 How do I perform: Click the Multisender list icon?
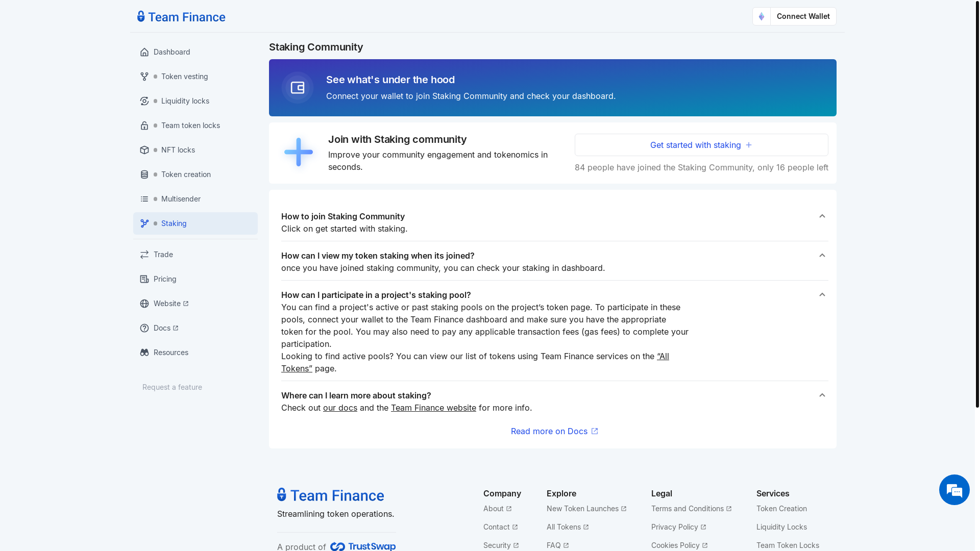(x=144, y=199)
